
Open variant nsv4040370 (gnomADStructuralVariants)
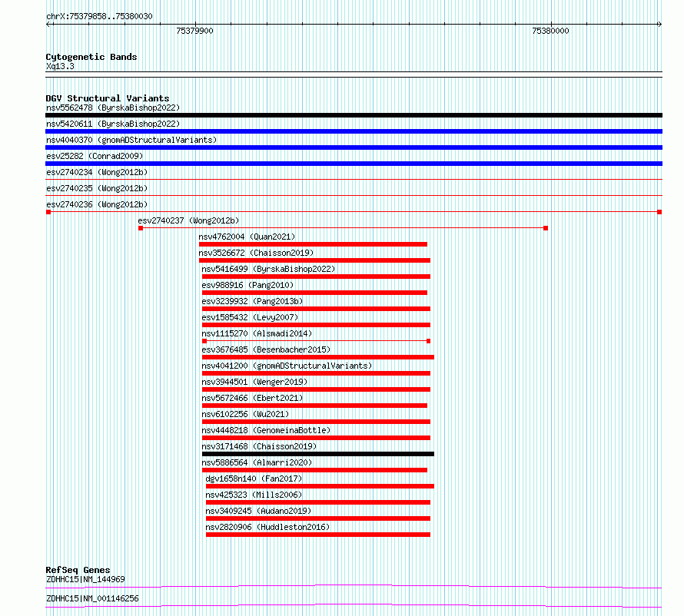131,140
